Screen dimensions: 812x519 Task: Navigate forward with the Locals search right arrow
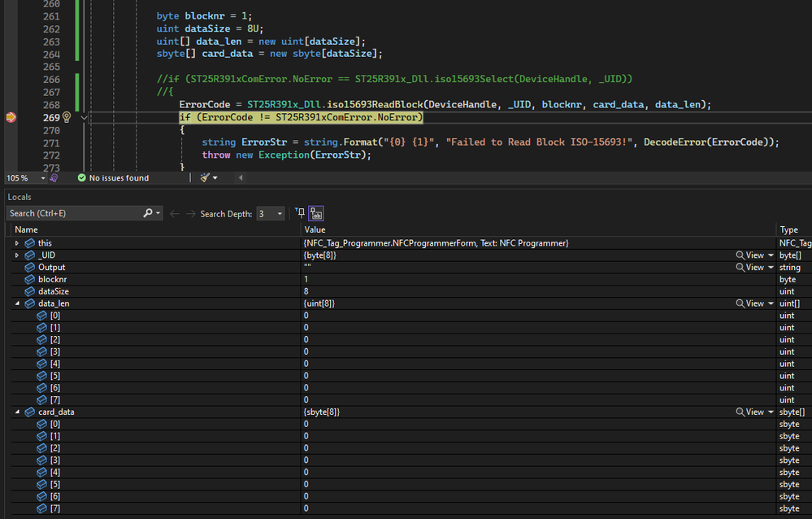coord(191,213)
